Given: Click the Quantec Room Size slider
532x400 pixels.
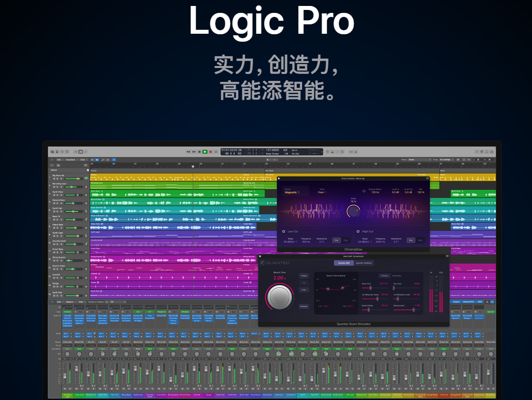Looking at the screenshot, I should (375, 288).
